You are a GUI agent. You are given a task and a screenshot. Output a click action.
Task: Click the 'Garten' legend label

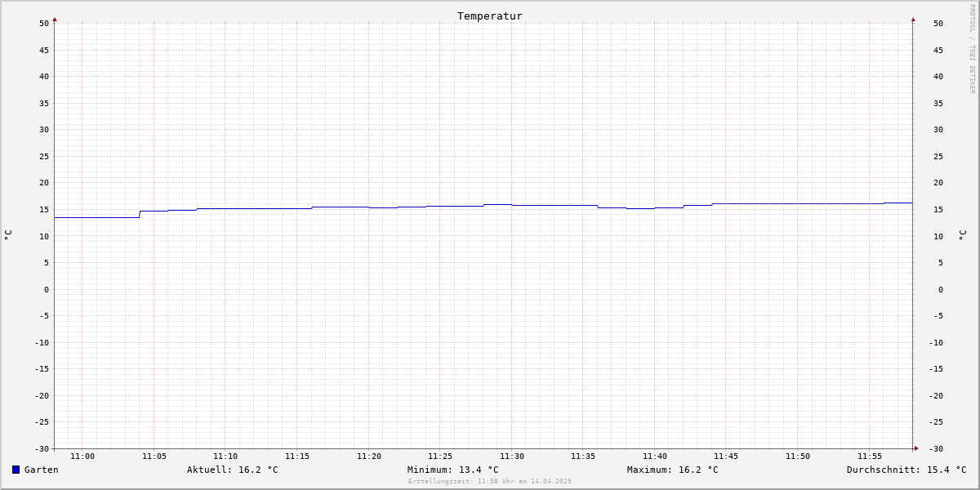tap(42, 470)
